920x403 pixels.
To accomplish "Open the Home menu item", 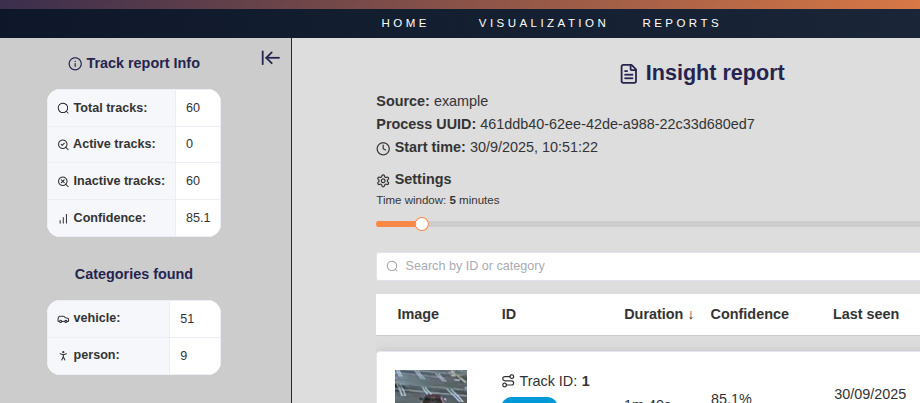I will (x=405, y=23).
